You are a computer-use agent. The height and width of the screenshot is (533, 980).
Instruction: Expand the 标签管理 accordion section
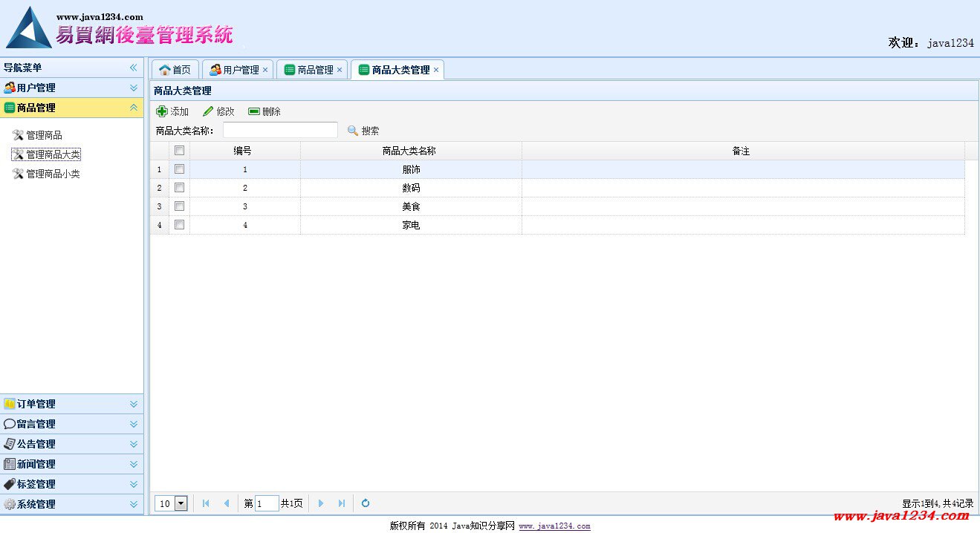pos(134,484)
